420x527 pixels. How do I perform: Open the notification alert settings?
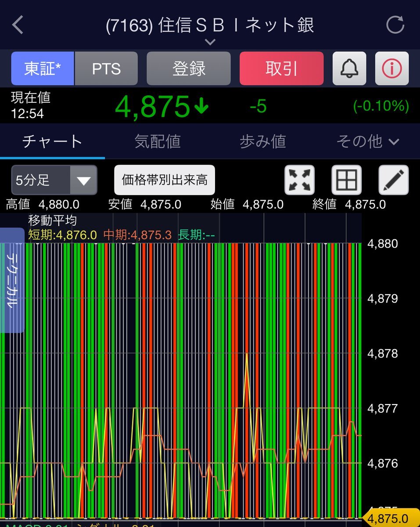pyautogui.click(x=350, y=68)
